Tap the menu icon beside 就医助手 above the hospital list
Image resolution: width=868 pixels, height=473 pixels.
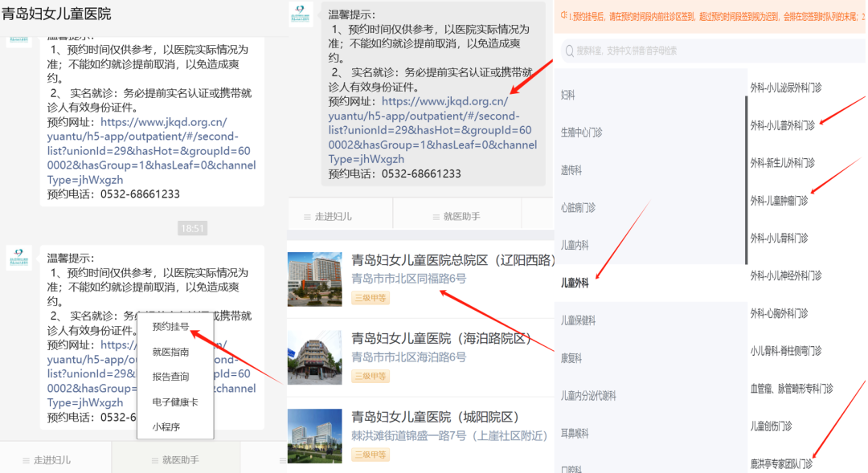436,217
